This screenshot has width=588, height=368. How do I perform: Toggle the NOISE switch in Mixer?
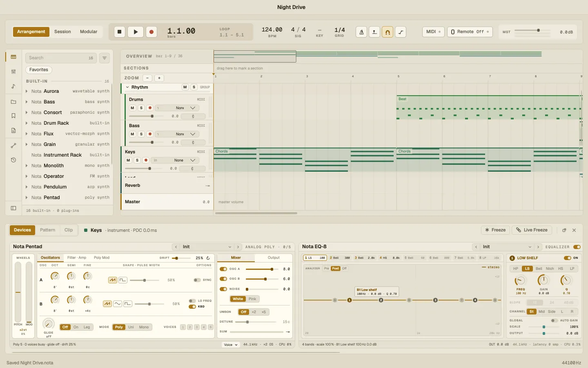pyautogui.click(x=223, y=289)
